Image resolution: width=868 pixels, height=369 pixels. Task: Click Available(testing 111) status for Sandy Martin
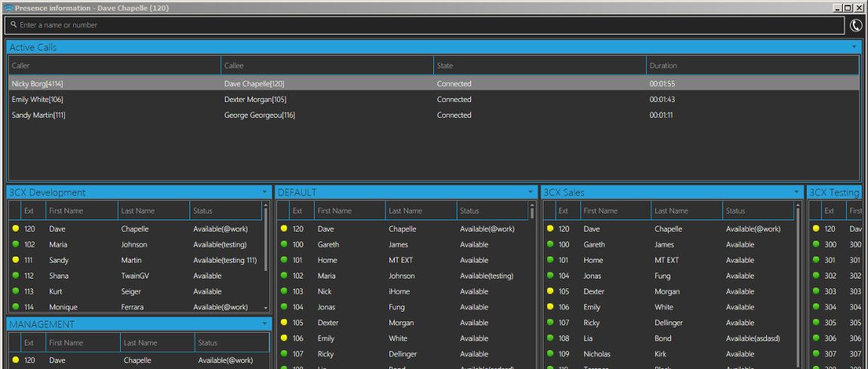tap(225, 260)
